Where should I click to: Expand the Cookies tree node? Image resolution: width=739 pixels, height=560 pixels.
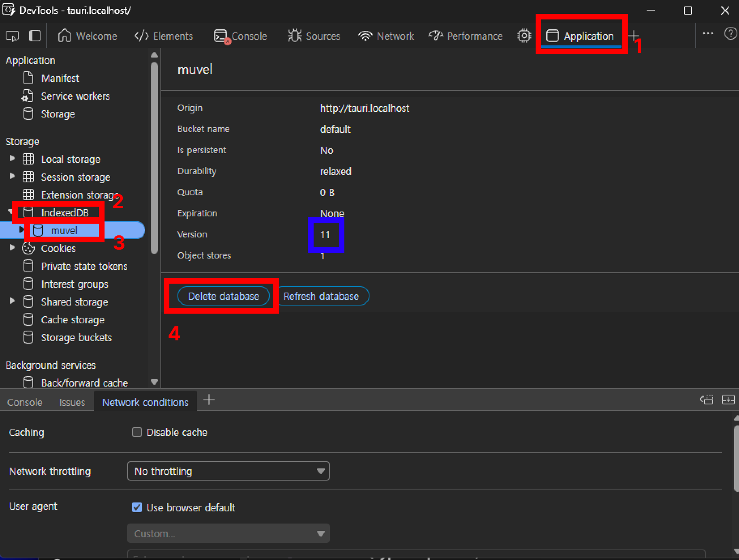tap(12, 248)
